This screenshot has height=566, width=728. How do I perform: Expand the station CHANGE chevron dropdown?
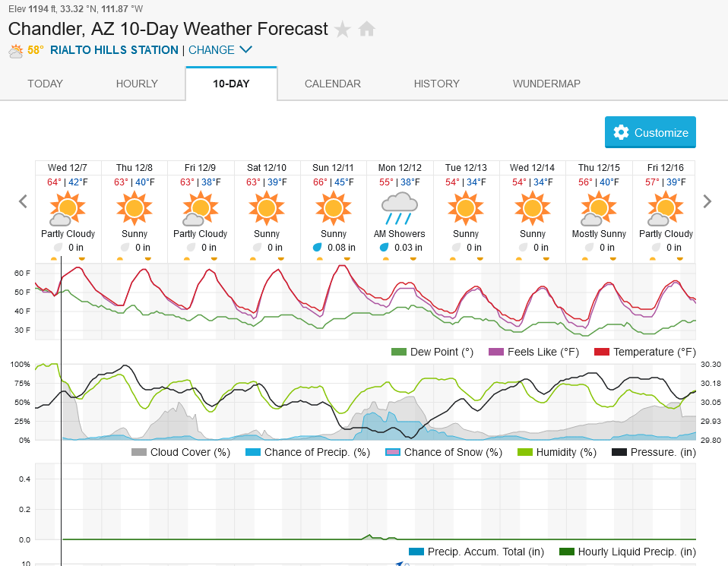(245, 49)
